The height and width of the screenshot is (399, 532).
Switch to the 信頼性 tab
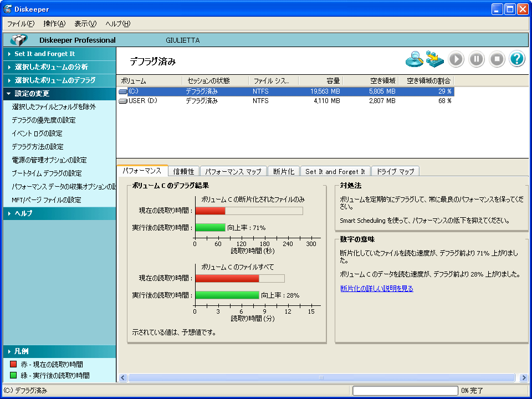pos(183,172)
